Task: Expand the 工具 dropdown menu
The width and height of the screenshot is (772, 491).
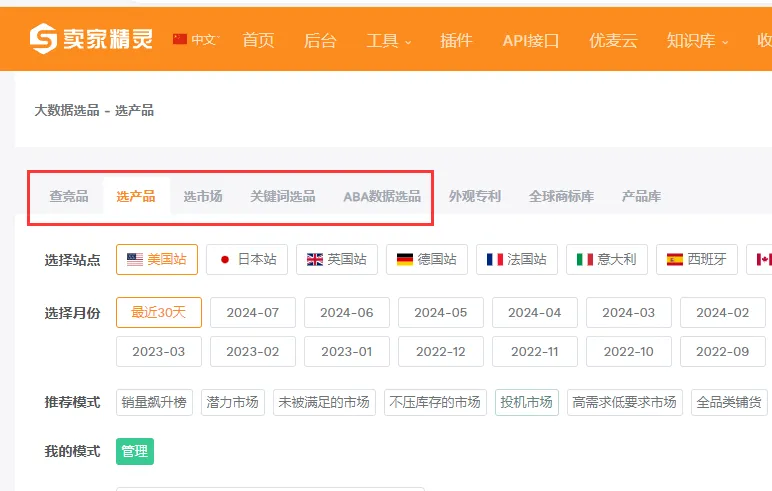Action: point(389,41)
